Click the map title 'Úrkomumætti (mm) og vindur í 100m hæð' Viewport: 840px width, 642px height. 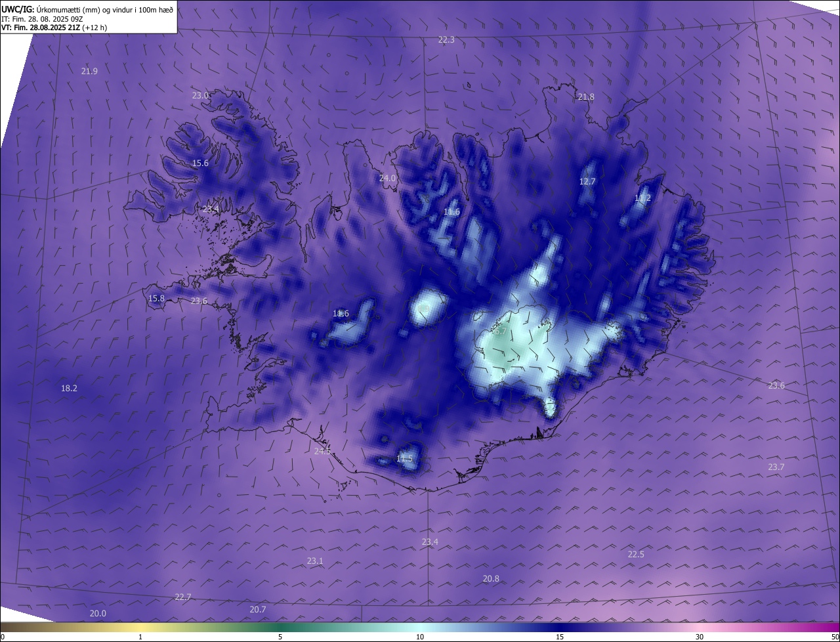coord(105,9)
